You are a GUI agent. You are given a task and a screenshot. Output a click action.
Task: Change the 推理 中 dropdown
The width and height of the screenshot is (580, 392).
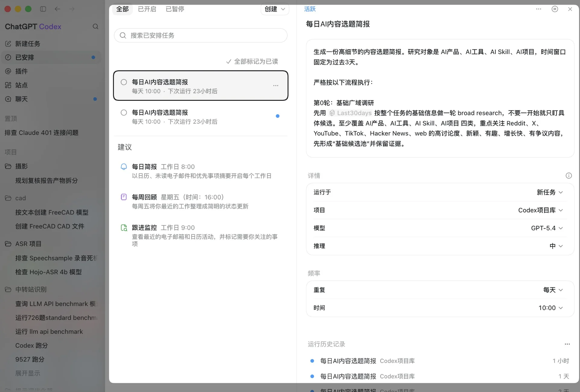pyautogui.click(x=556, y=246)
